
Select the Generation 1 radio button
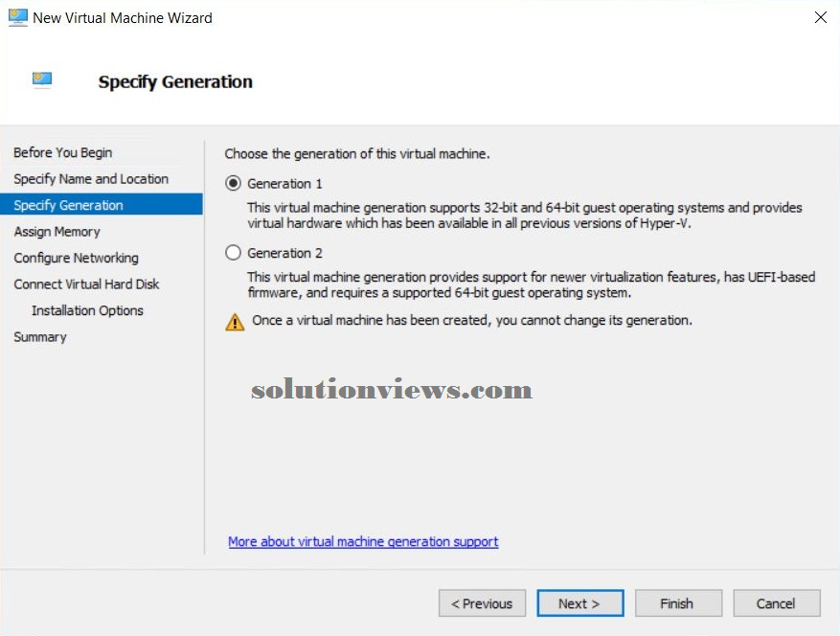[x=233, y=184]
